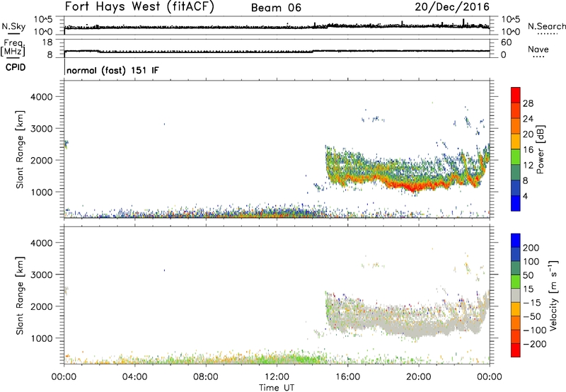The height and width of the screenshot is (392, 566).
Task: Click the '28' label on Power colorbar
Action: coord(528,103)
